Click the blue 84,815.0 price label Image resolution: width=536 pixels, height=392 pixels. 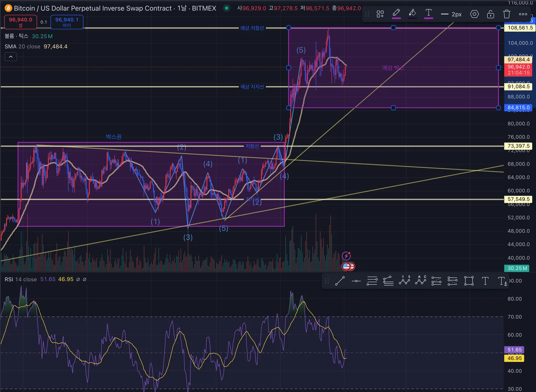coord(519,107)
